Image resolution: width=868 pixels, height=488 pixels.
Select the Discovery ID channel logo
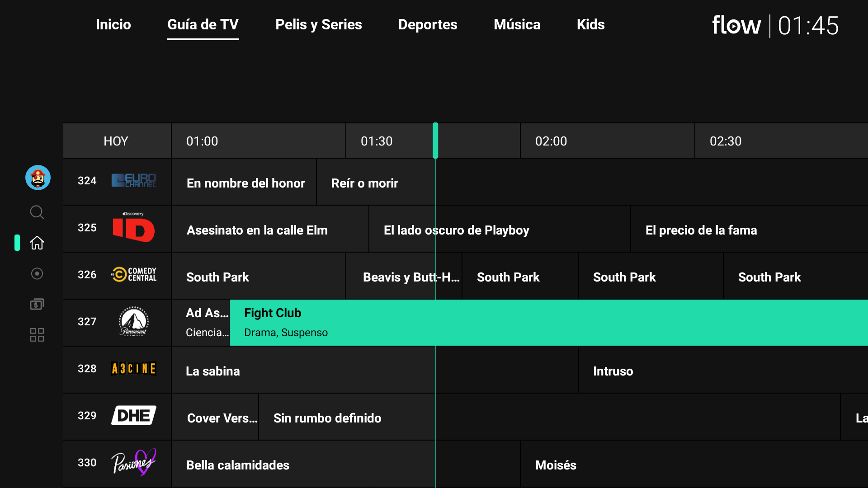point(134,228)
